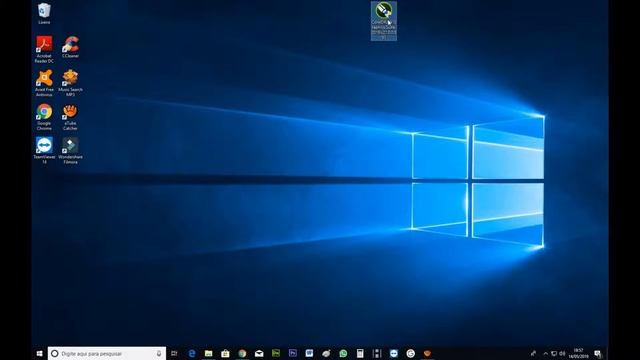This screenshot has height=360, width=640.
Task: Open Task View from taskbar
Action: coord(174,353)
